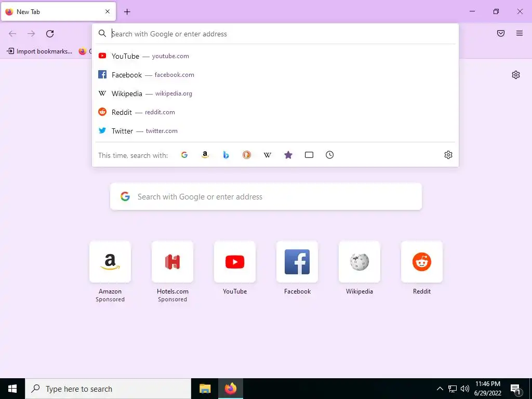
Task: Go forward one page
Action: [x=31, y=34]
